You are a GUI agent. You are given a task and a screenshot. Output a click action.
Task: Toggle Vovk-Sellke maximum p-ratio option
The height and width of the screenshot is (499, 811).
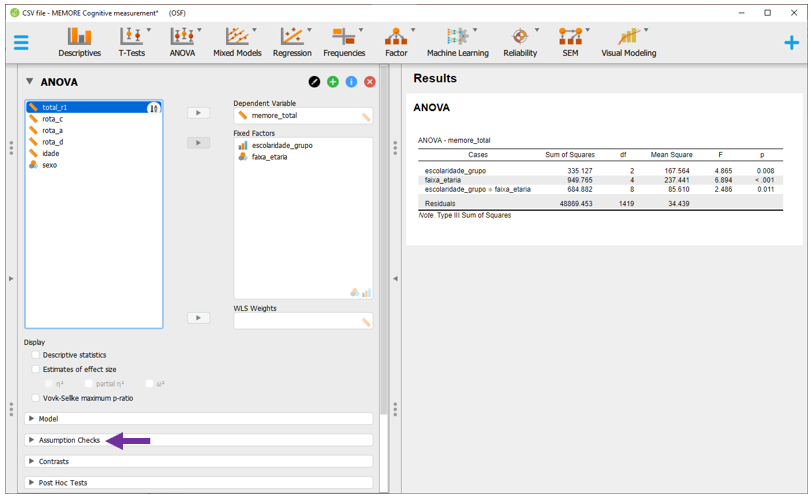[x=37, y=398]
